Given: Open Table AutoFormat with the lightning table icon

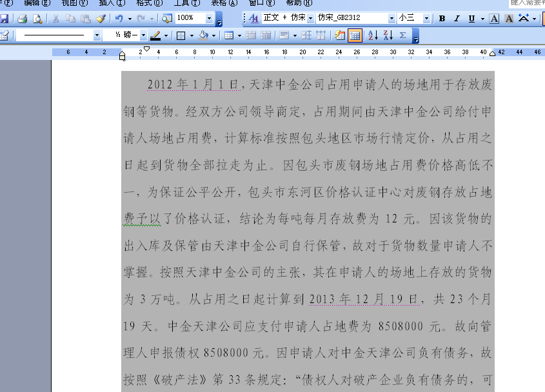Looking at the screenshot, I should coord(340,35).
